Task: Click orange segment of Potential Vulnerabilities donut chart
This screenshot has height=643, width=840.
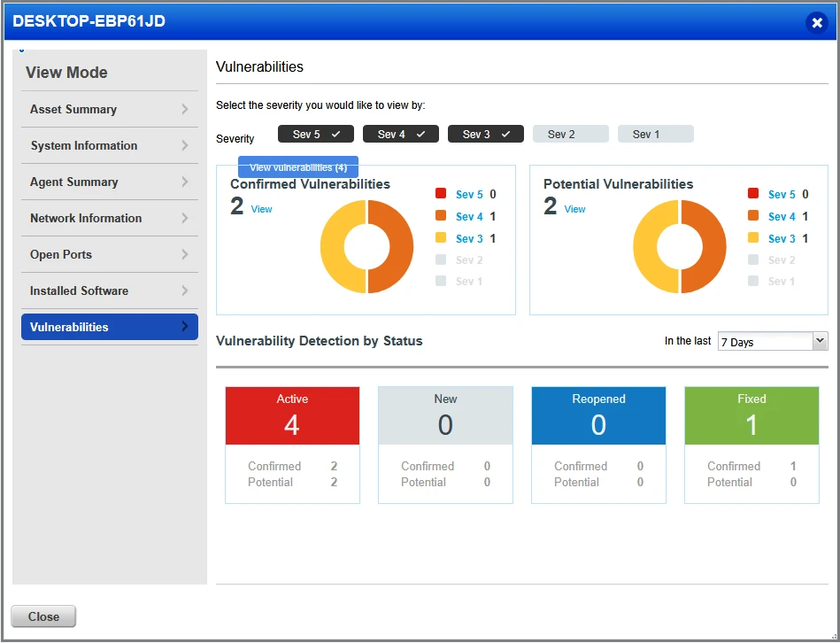Action: click(714, 246)
